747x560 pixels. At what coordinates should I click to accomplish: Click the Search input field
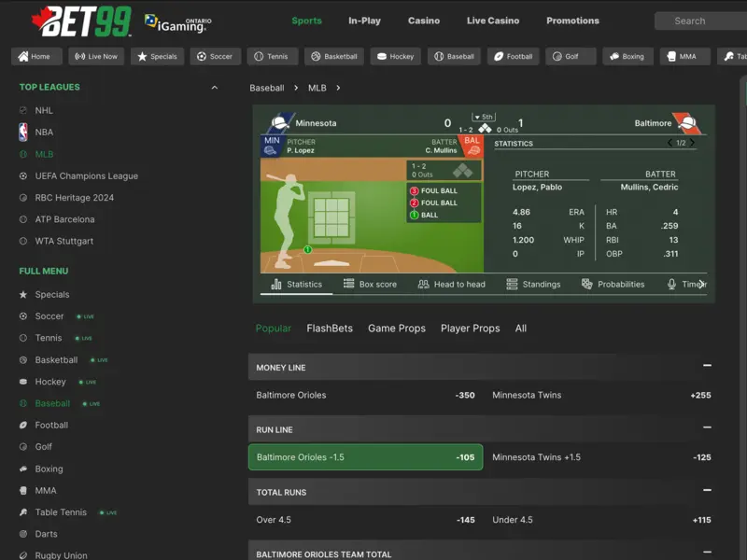[700, 21]
